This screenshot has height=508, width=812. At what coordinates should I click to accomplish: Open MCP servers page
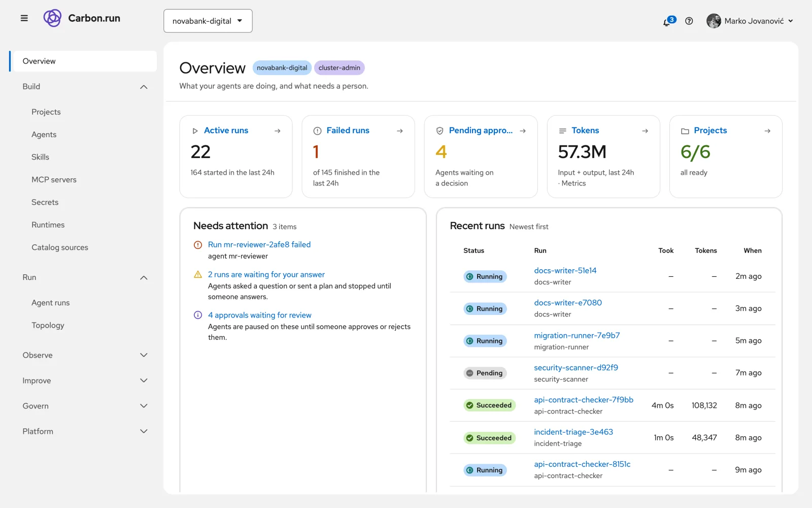coord(54,180)
